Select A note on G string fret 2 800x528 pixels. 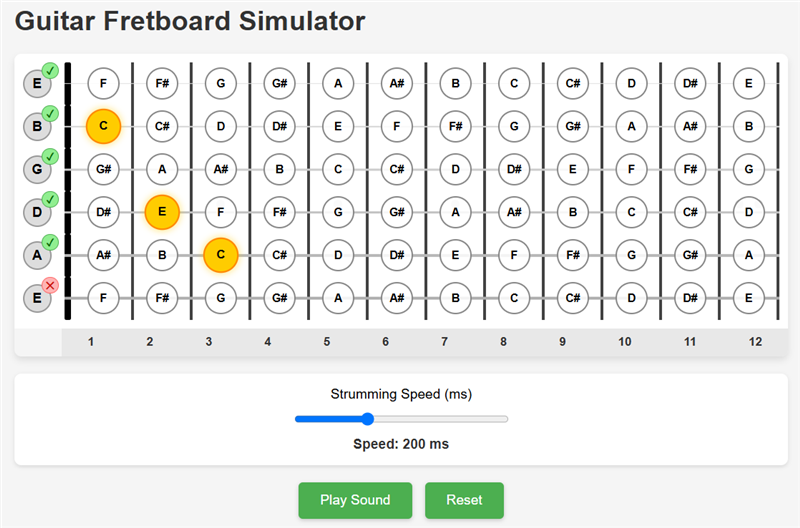[x=162, y=169]
